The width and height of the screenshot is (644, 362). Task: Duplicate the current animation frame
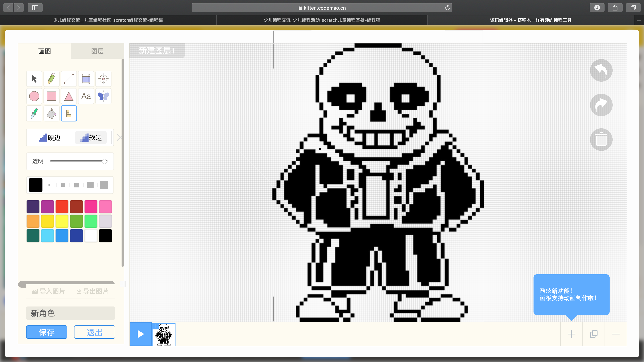click(x=593, y=334)
